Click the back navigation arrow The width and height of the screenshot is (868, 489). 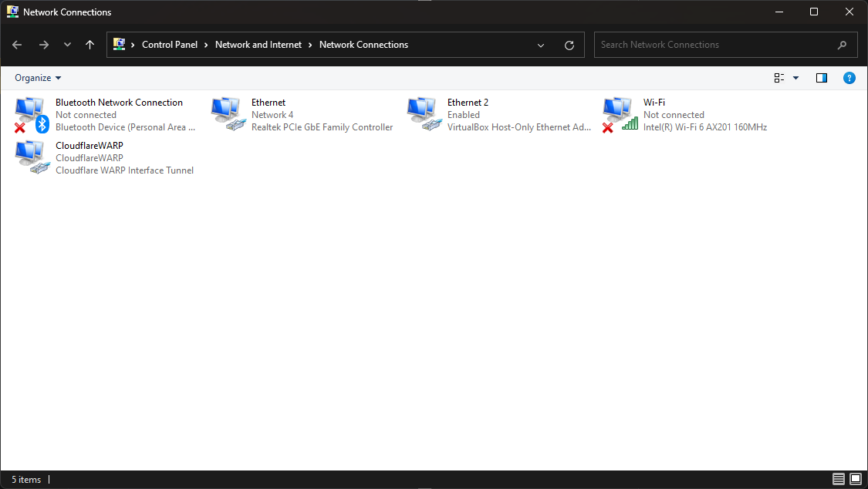[17, 45]
